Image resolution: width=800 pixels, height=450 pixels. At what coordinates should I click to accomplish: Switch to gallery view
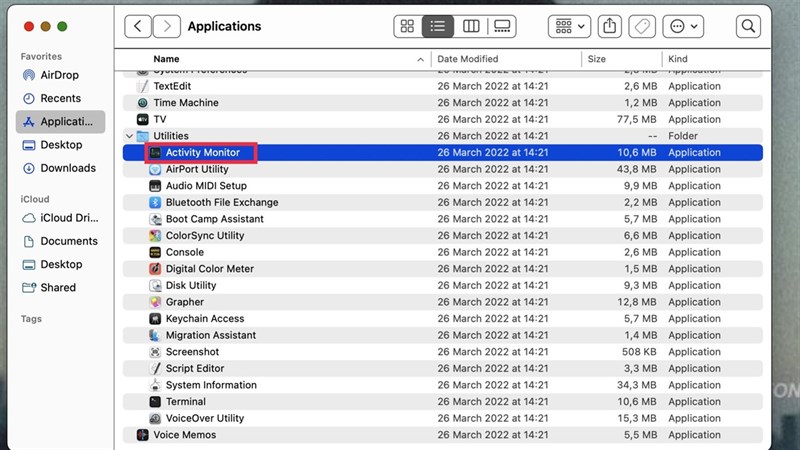pyautogui.click(x=502, y=26)
